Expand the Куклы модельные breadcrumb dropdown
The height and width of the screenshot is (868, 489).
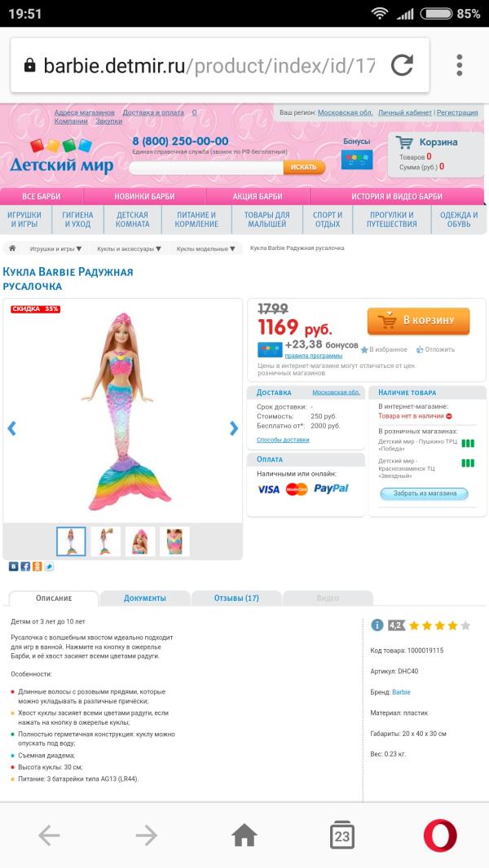(206, 249)
